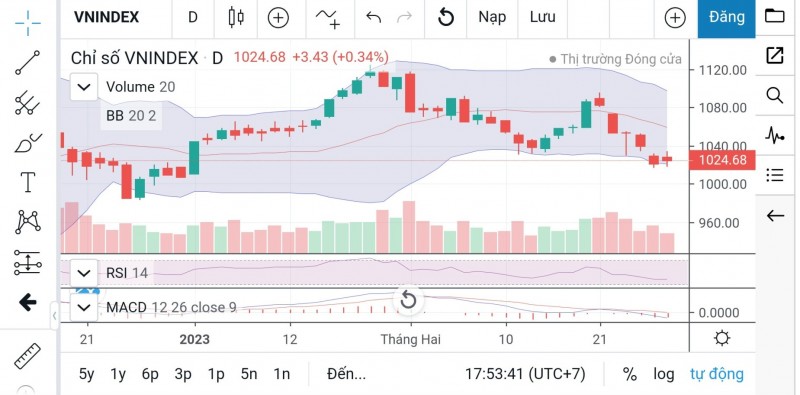Image resolution: width=800 pixels, height=395 pixels.
Task: Select the pitchfork drawing tool
Action: click(x=28, y=103)
